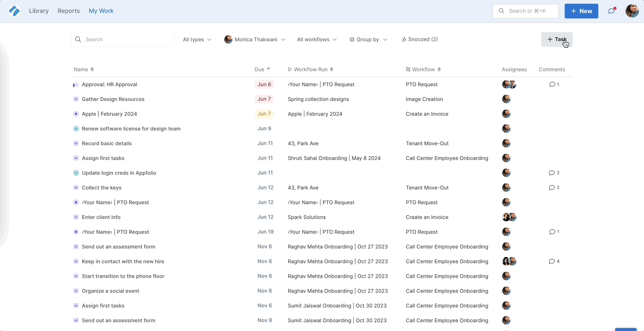The width and height of the screenshot is (644, 331).
Task: Check off Gather Design Resources task
Action: click(76, 99)
